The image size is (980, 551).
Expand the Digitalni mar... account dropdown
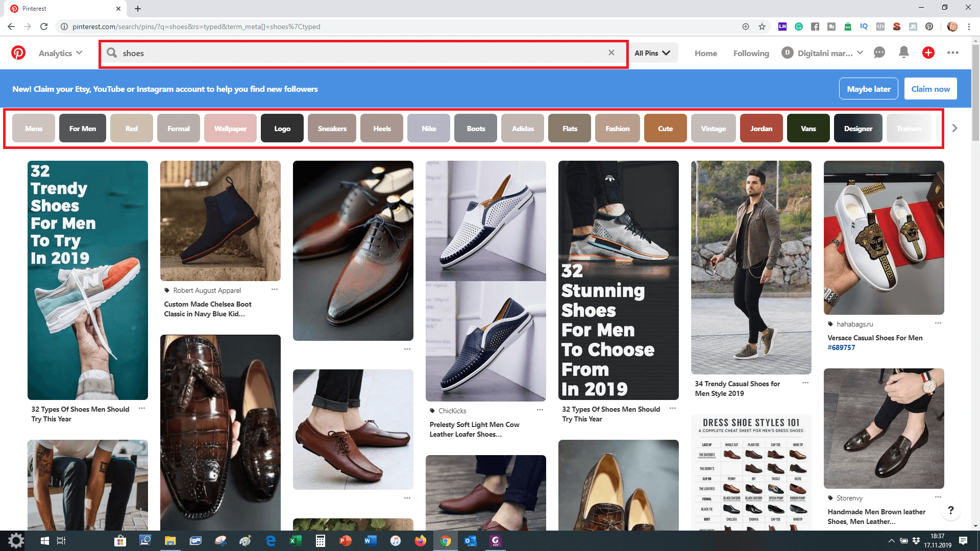coord(860,53)
